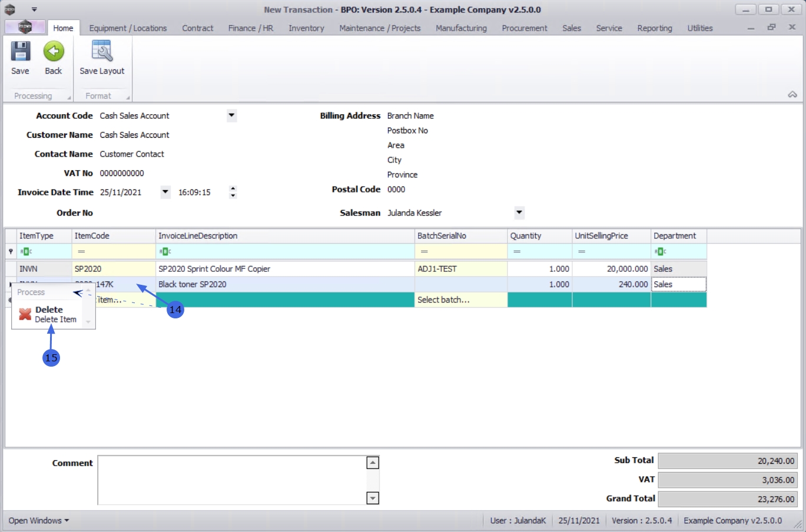Open the Maintenance / Projects tab
The width and height of the screenshot is (806, 532).
pyautogui.click(x=380, y=28)
